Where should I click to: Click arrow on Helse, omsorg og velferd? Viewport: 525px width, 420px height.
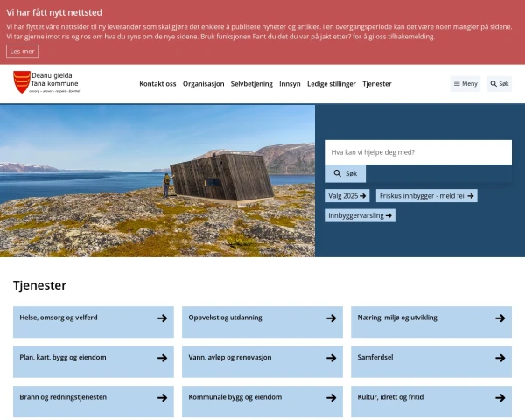click(x=162, y=318)
